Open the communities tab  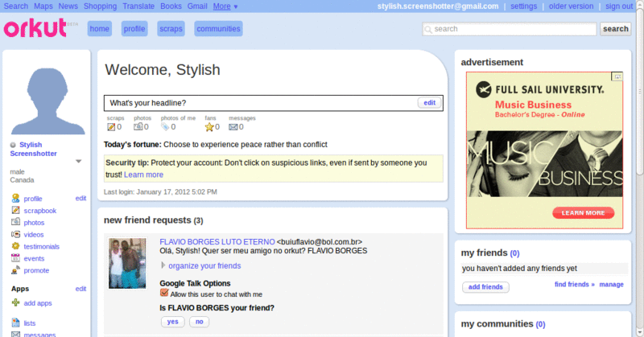pyautogui.click(x=218, y=29)
